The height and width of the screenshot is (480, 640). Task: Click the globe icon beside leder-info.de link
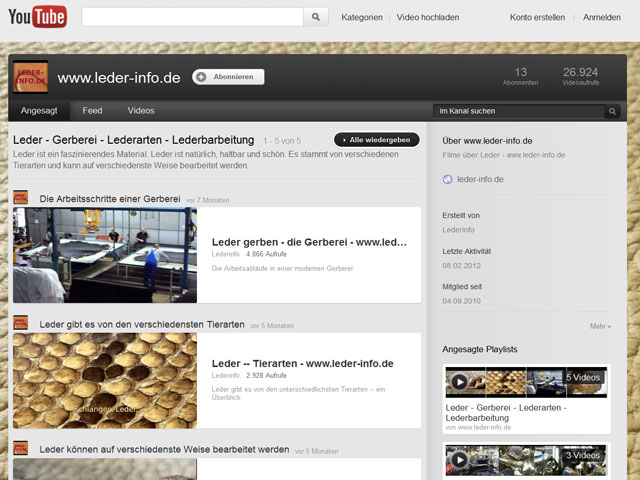447,179
